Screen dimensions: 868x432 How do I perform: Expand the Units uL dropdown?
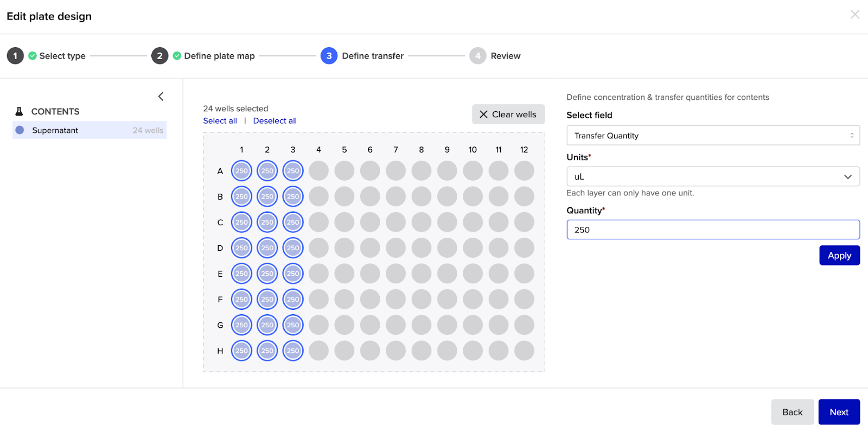[712, 177]
